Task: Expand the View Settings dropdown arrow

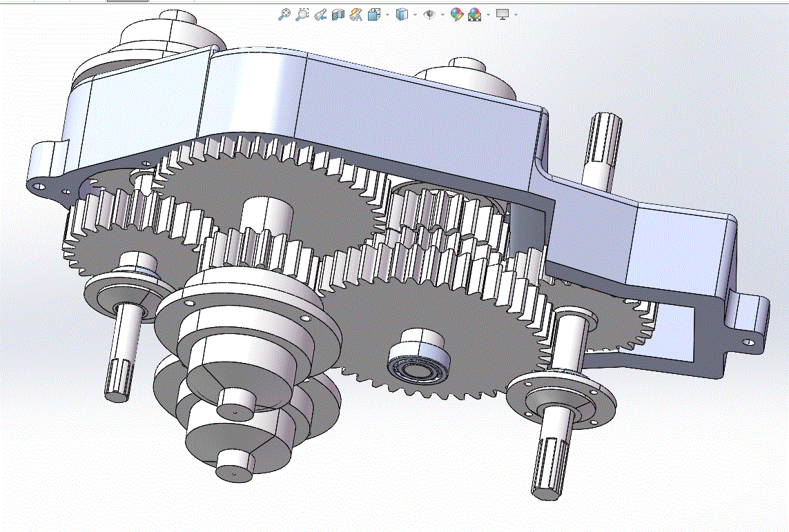Action: pyautogui.click(x=516, y=15)
